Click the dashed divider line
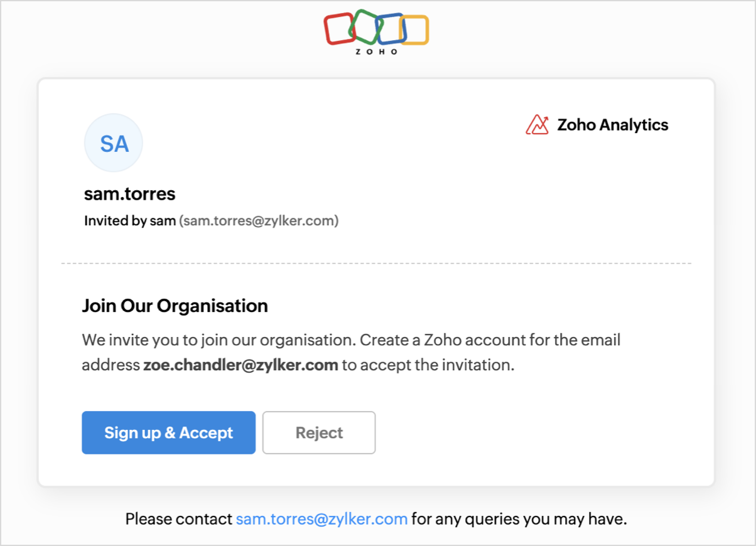This screenshot has height=546, width=756. point(376,263)
